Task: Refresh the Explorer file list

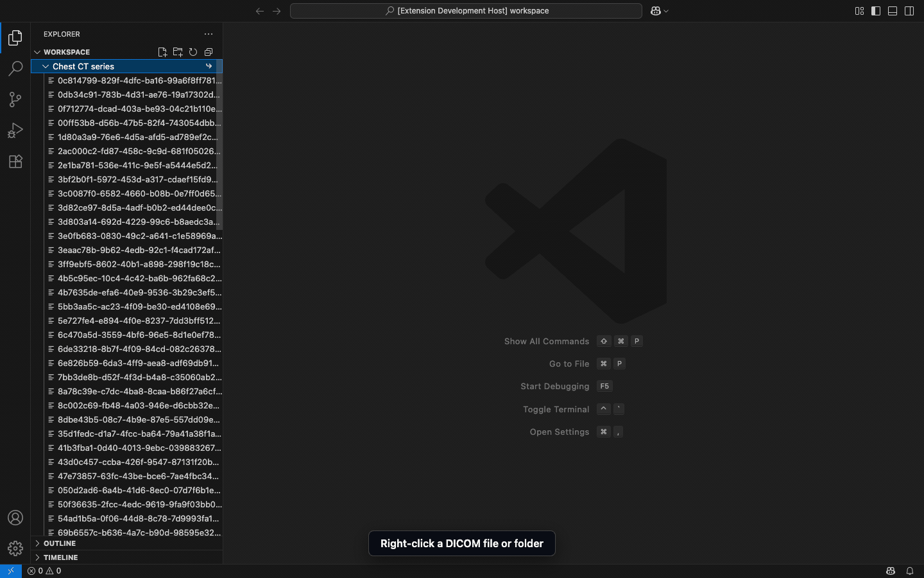Action: pyautogui.click(x=193, y=52)
